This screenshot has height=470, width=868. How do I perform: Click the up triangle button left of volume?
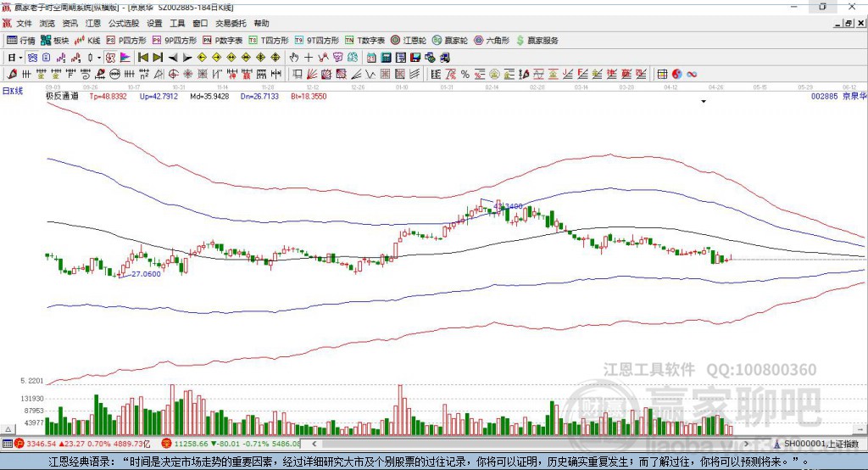[x=8, y=429]
